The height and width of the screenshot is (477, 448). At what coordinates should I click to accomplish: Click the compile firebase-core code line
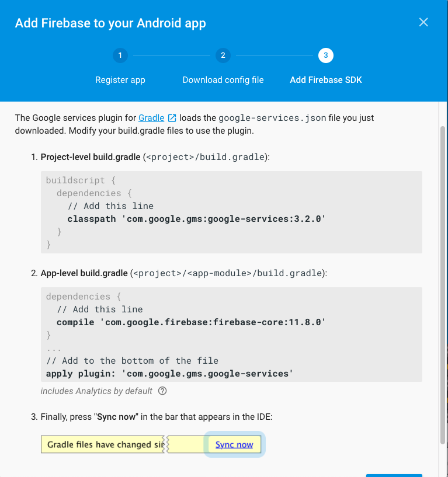191,322
